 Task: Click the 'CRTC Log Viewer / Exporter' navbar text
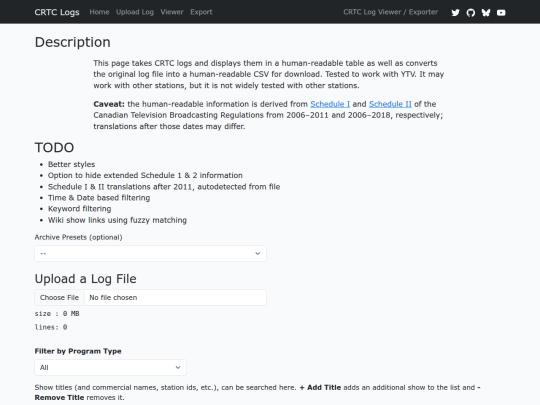coord(391,12)
